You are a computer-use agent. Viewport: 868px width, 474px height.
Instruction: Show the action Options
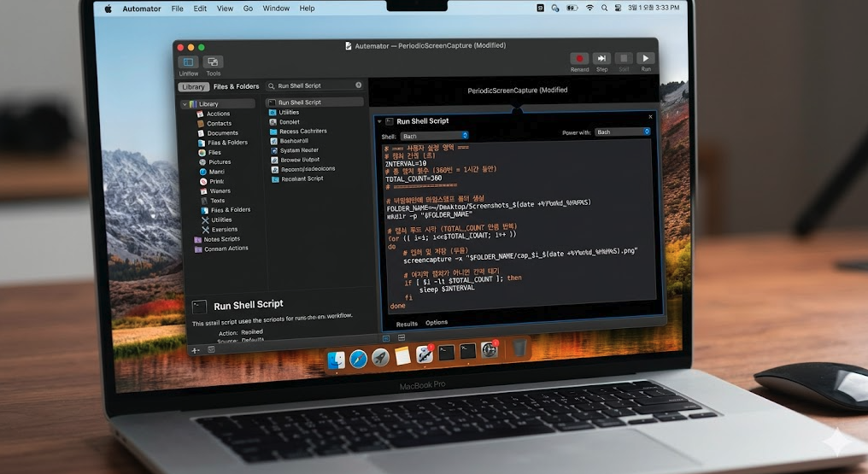[x=437, y=322]
